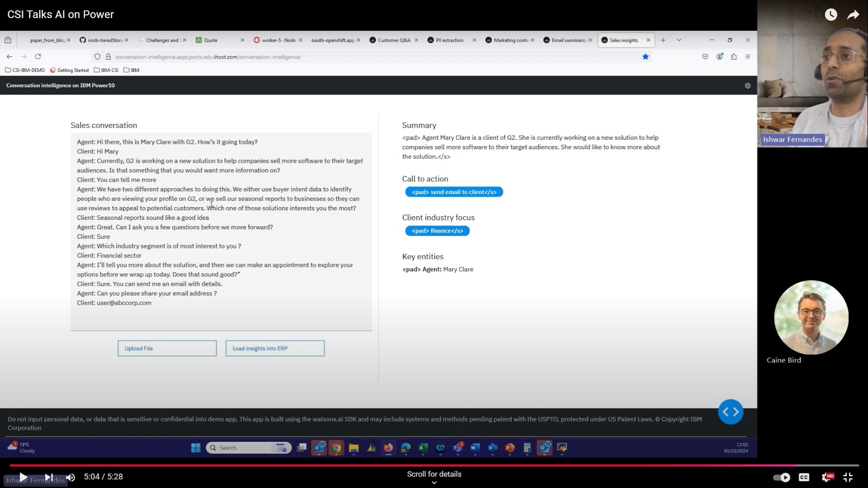Click Scroll for details
The width and height of the screenshot is (868, 488).
click(x=434, y=474)
